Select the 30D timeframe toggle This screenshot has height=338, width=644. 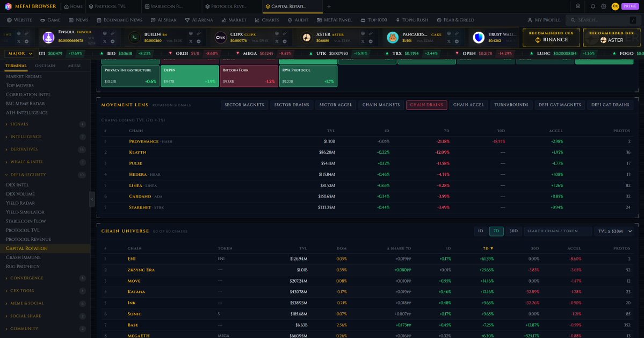tap(513, 231)
